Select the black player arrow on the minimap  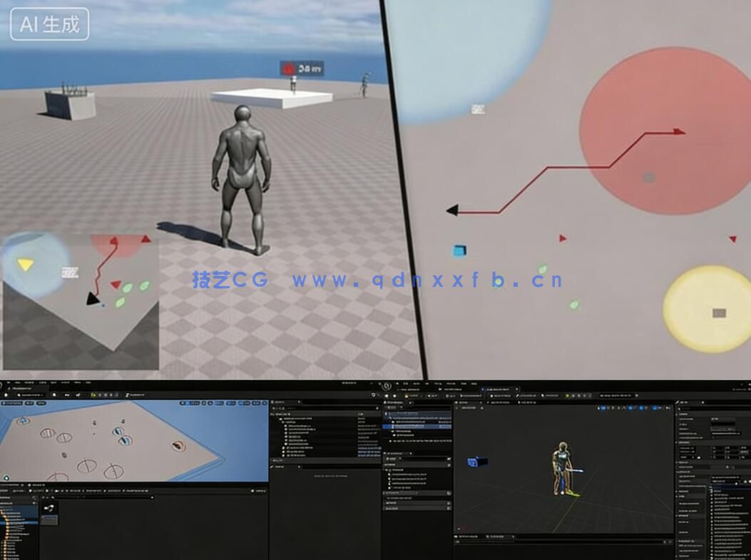93,299
